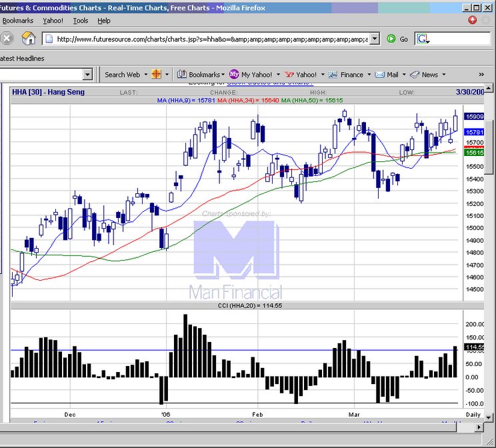Click the Go button label

tap(403, 39)
